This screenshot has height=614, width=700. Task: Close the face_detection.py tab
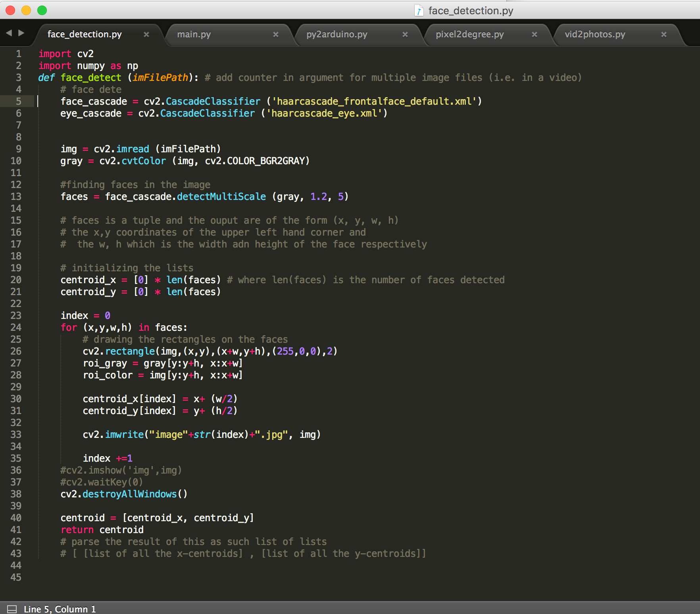click(146, 35)
